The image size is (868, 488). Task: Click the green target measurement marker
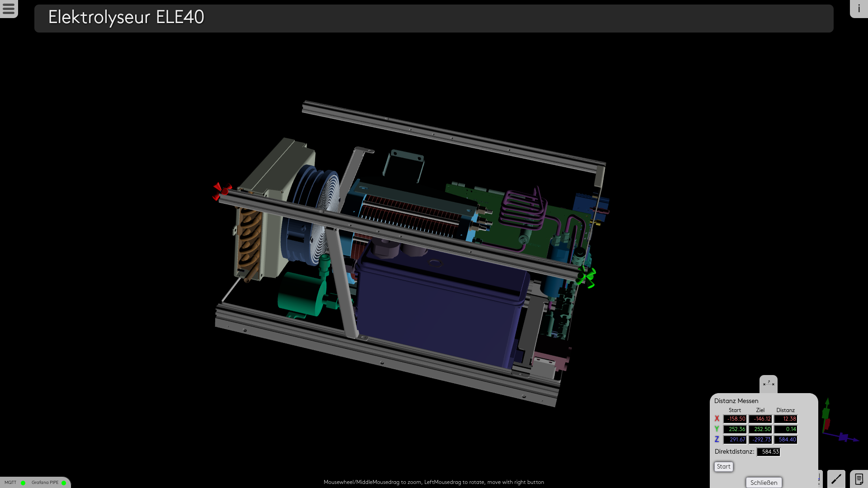click(x=587, y=277)
